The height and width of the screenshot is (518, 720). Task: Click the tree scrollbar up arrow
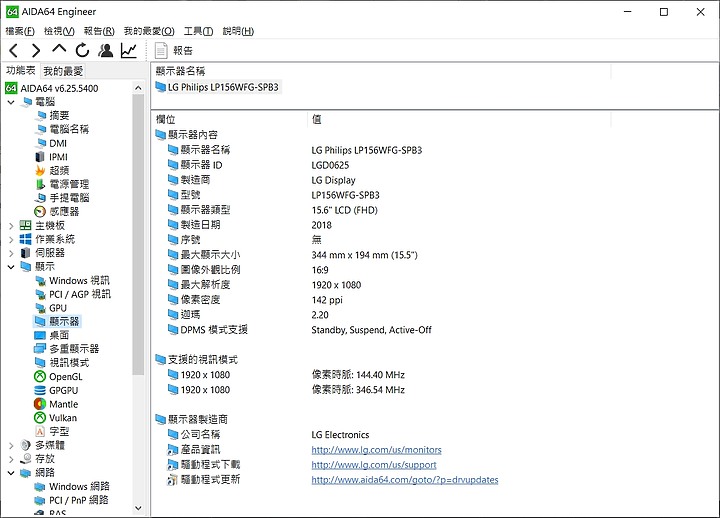coord(138,88)
